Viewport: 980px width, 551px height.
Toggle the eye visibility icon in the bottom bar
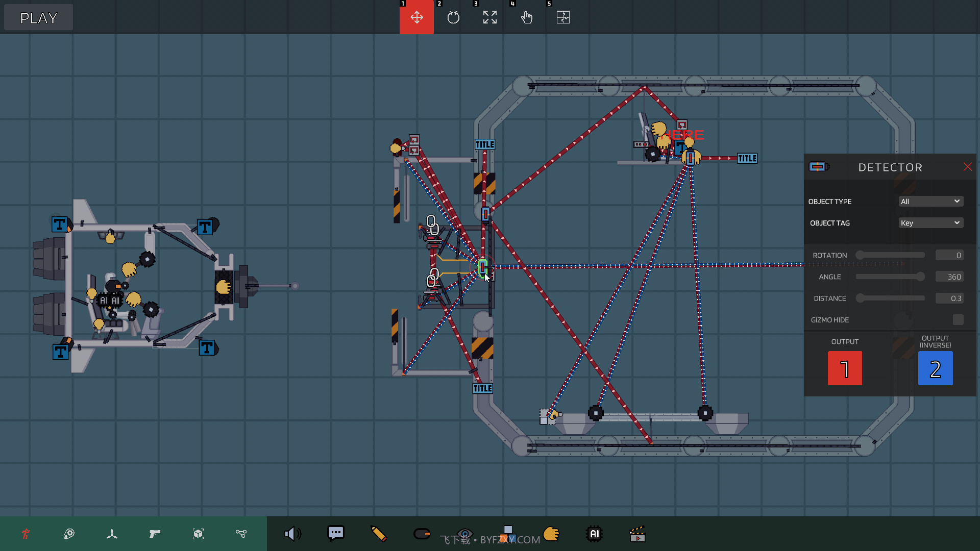pyautogui.click(x=465, y=534)
